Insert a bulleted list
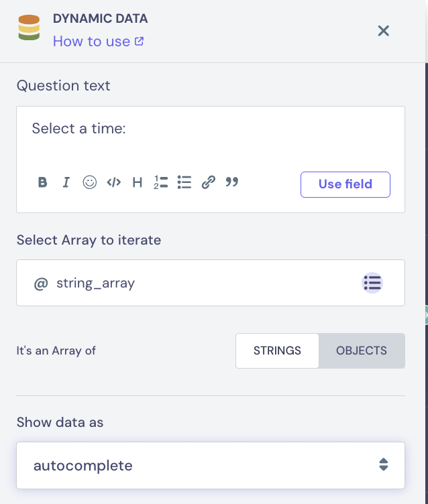This screenshot has width=428, height=504. (184, 182)
